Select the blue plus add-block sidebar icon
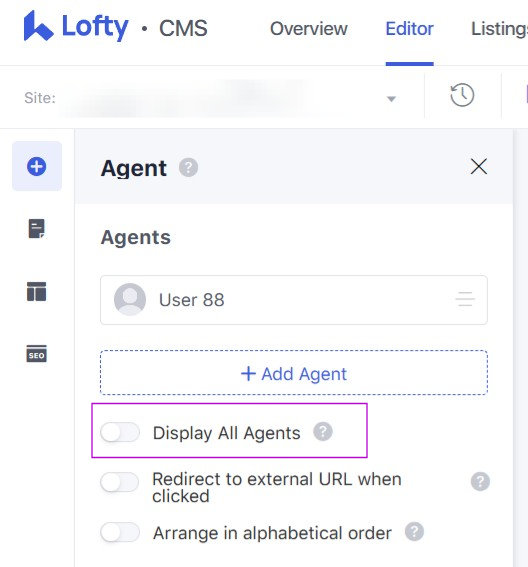 coord(37,166)
